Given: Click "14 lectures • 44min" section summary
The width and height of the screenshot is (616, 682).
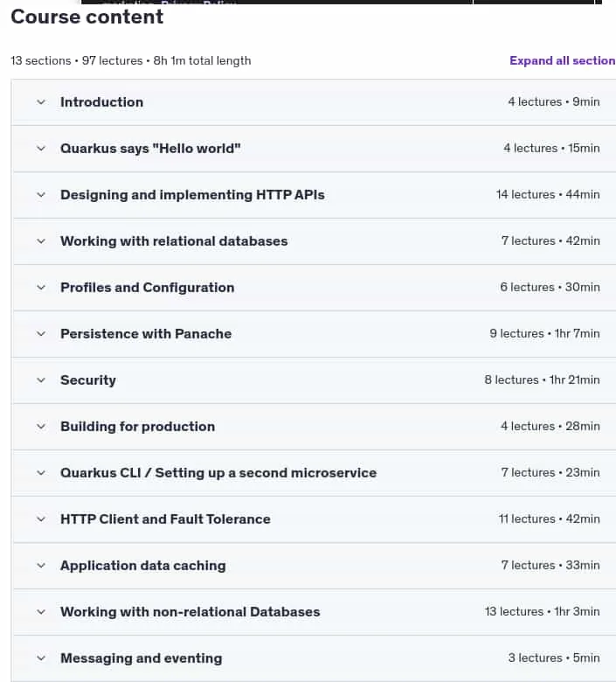Looking at the screenshot, I should pyautogui.click(x=548, y=194).
